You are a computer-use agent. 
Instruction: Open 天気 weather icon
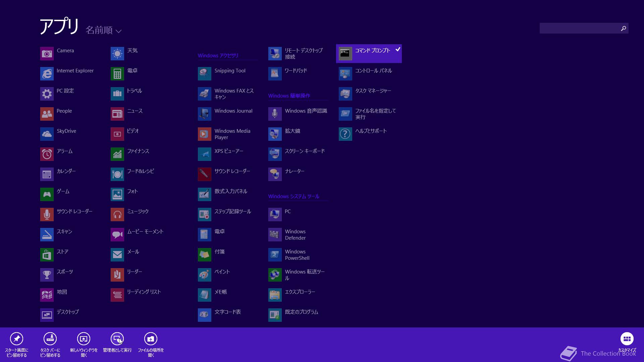click(117, 54)
